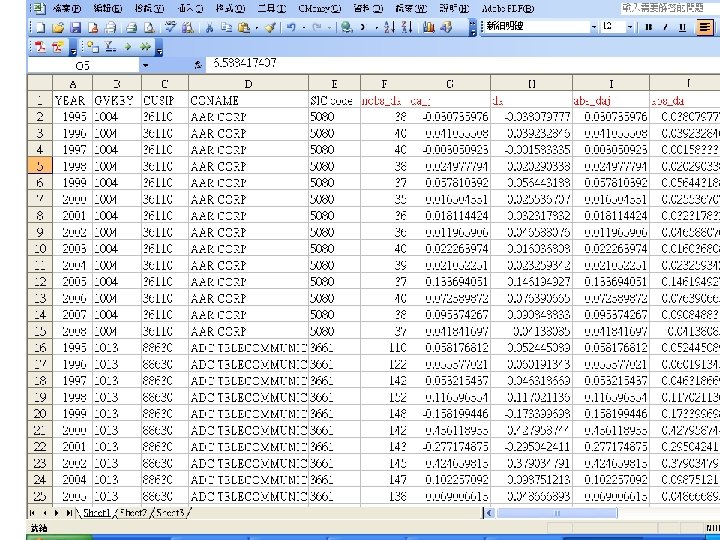The width and height of the screenshot is (720, 540).
Task: Copy selection using the Copy icon
Action: [x=226, y=28]
